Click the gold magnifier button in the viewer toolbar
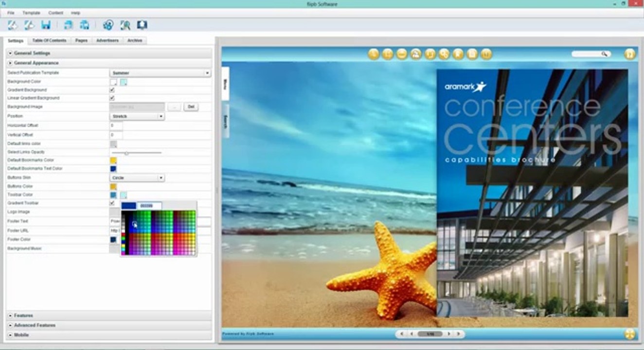The height and width of the screenshot is (350, 644). (x=374, y=54)
